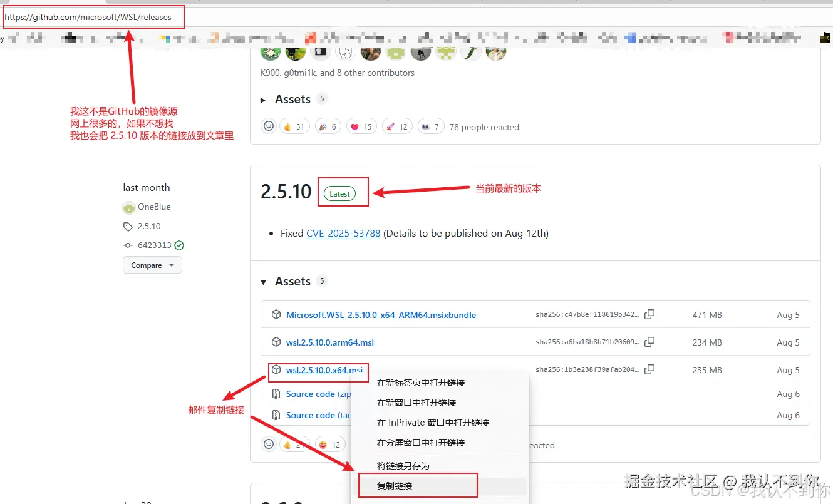833x504 pixels.
Task: Click Aug 5 date in msixbundle row
Action: pos(788,315)
